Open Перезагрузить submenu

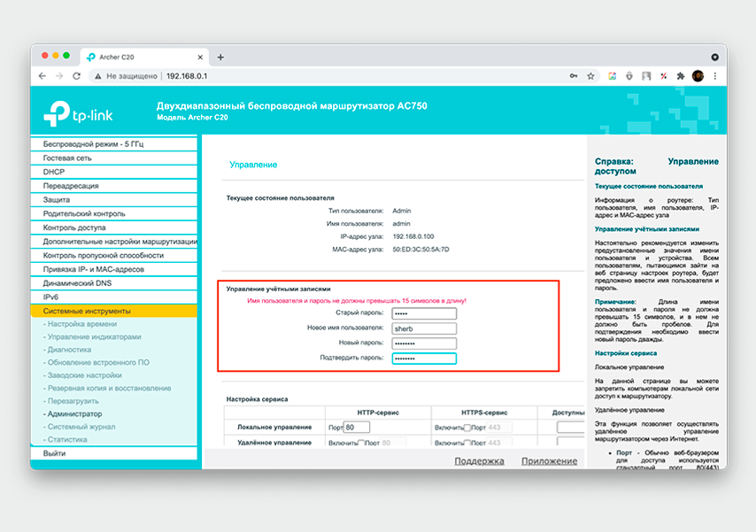(x=73, y=401)
